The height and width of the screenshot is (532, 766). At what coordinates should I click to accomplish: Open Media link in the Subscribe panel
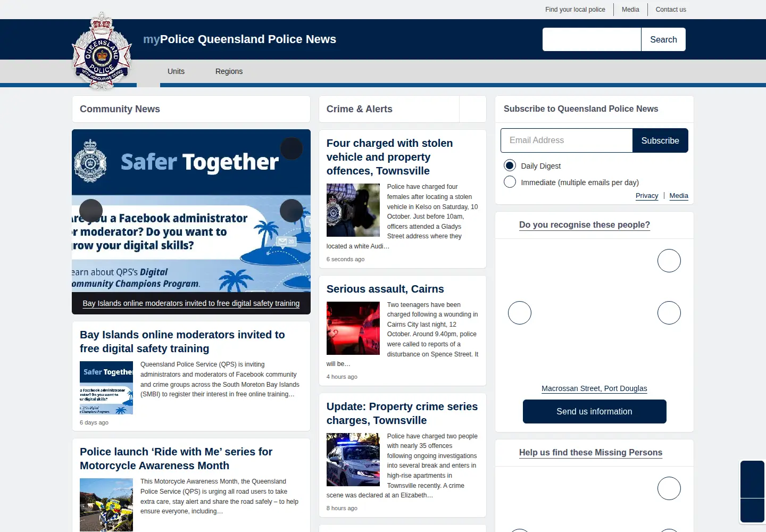(x=679, y=196)
